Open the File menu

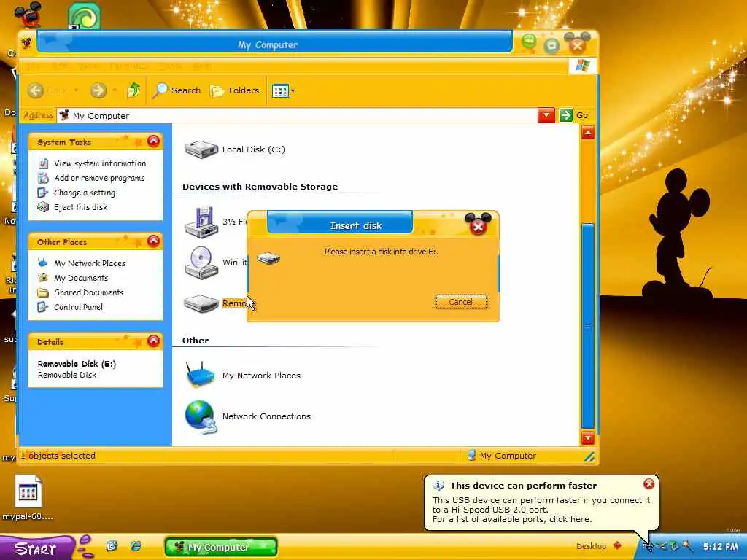click(32, 66)
